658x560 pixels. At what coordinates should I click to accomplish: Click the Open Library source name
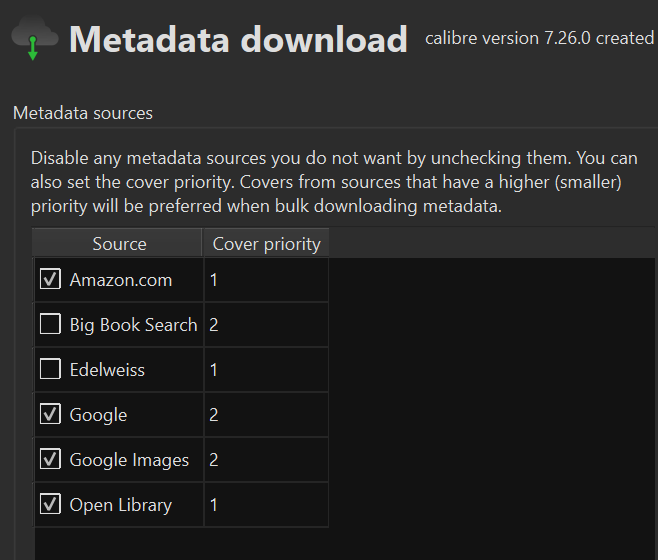coord(120,505)
